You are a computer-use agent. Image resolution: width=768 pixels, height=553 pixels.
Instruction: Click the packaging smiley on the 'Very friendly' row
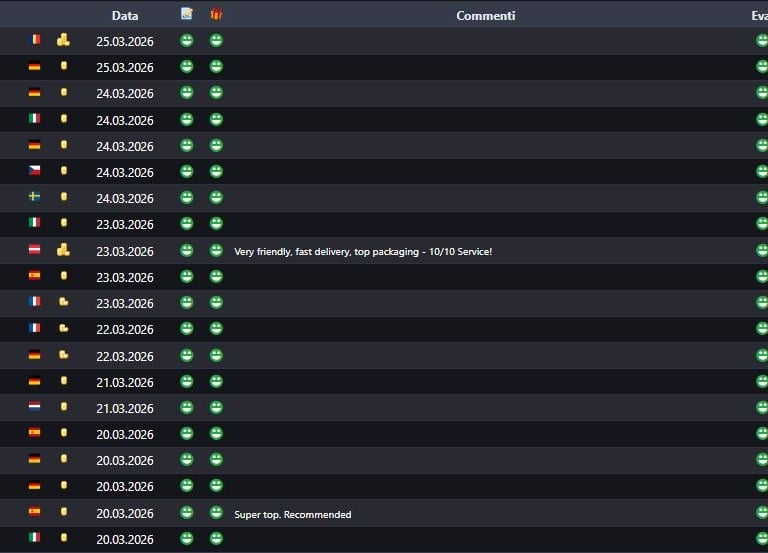point(216,250)
